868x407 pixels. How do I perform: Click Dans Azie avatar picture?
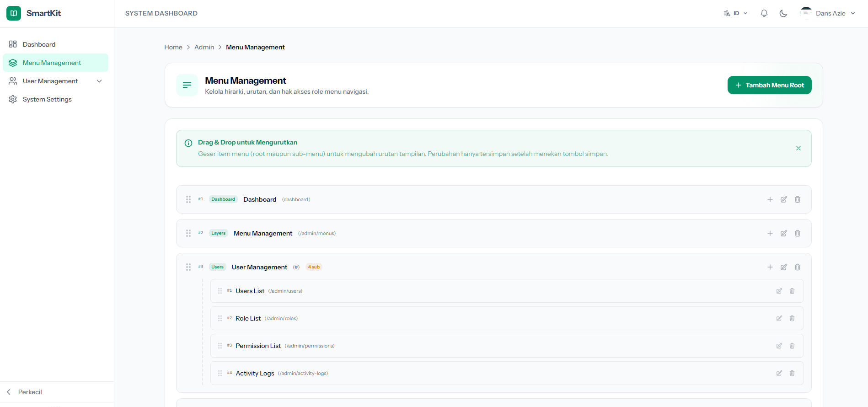point(806,13)
